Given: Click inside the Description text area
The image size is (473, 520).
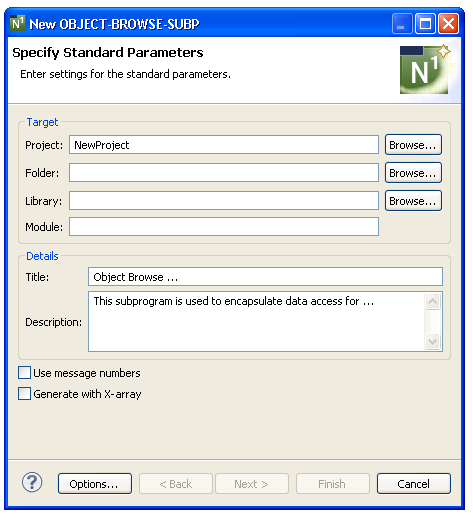Looking at the screenshot, I should 257,322.
